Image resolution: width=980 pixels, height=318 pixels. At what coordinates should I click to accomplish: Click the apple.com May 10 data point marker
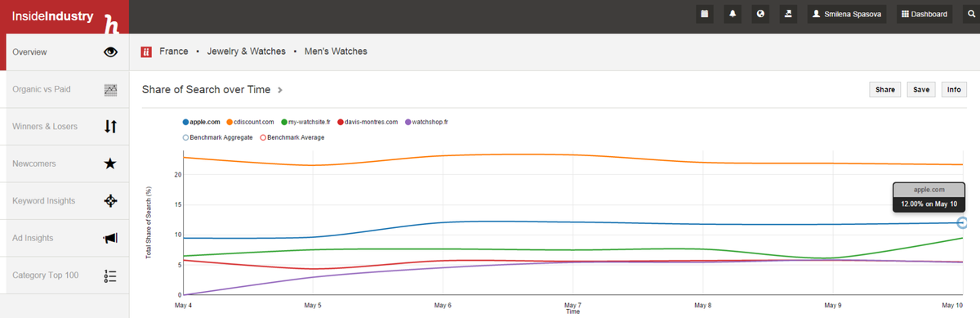(963, 222)
